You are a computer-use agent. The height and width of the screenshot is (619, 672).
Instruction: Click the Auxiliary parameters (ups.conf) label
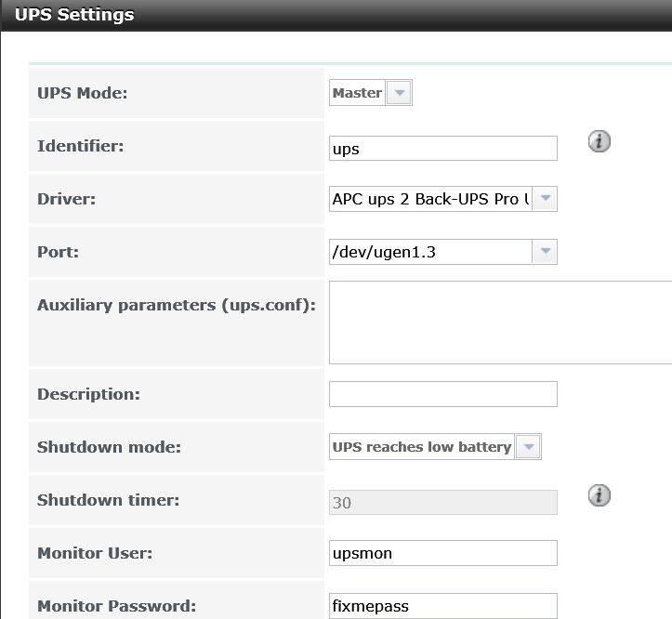coord(177,305)
